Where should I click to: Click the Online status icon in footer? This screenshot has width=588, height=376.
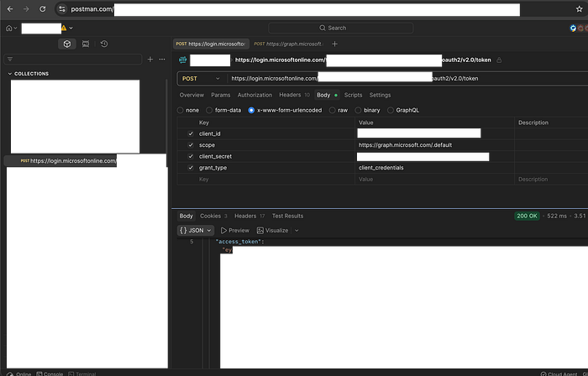[x=10, y=373]
